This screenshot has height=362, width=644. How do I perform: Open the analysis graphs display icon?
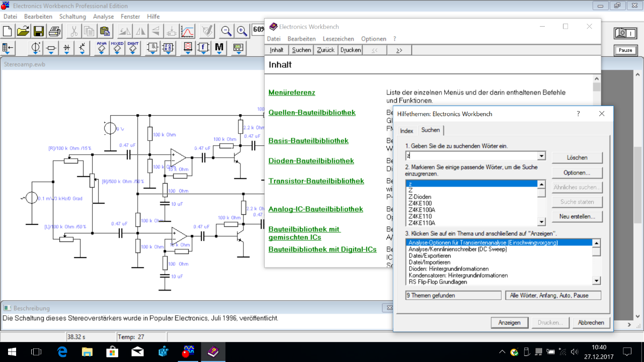tap(188, 31)
